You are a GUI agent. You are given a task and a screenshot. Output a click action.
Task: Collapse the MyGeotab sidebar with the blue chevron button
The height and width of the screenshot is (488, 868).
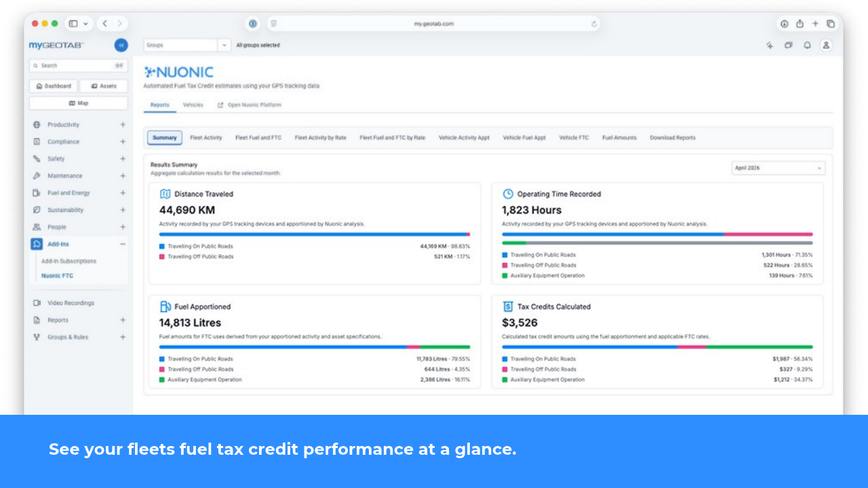(x=121, y=45)
